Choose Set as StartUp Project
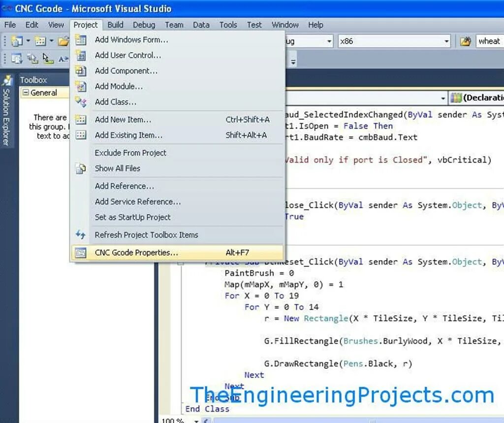 coord(177,218)
